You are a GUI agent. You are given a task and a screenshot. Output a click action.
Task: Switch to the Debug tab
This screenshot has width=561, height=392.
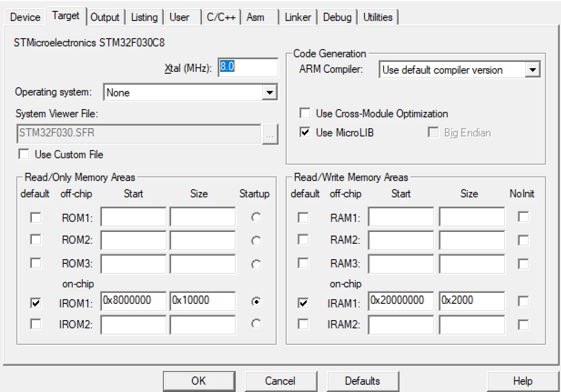pos(337,17)
